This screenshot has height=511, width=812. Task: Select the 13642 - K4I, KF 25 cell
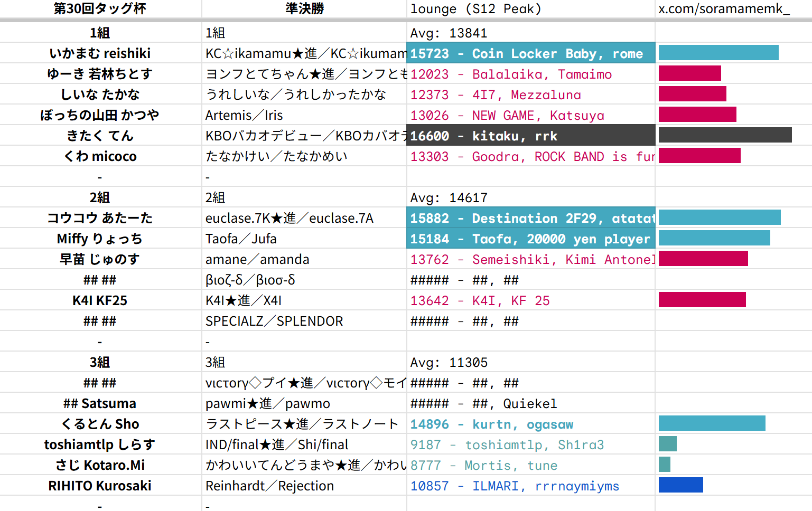531,300
